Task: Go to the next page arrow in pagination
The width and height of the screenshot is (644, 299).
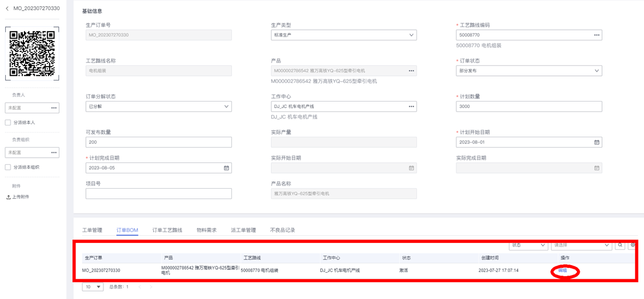Action: pos(151,287)
